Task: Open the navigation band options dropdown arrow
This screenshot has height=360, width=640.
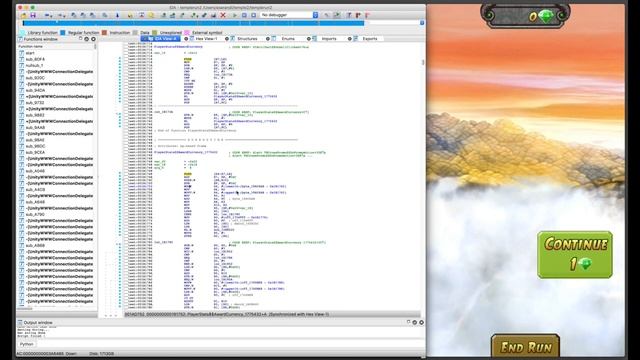Action: (422, 23)
